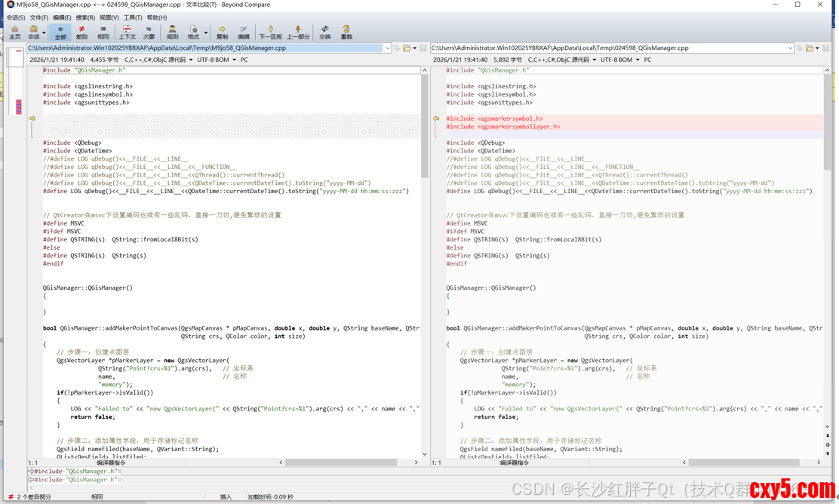
Task: Jump to 下一区段 (next section)
Action: coord(270,32)
